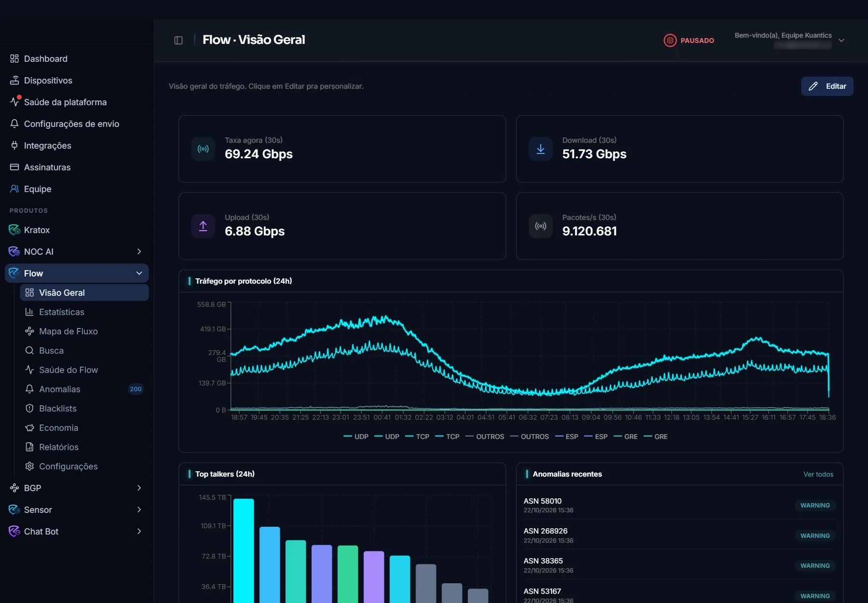Expand the NOC AI submenu

[x=139, y=252]
